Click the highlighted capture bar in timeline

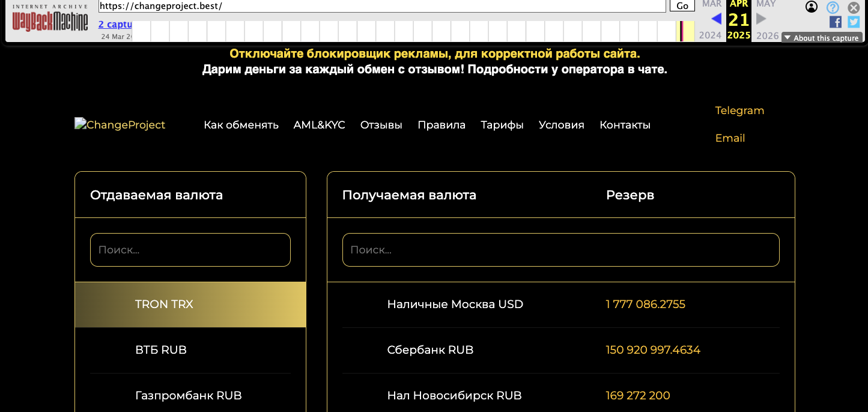pos(681,31)
